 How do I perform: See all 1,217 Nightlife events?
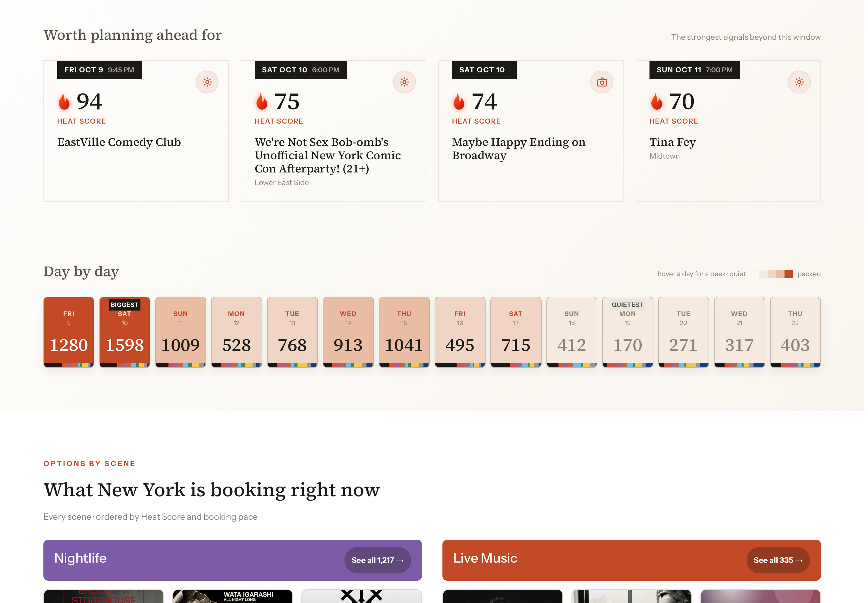pyautogui.click(x=377, y=560)
